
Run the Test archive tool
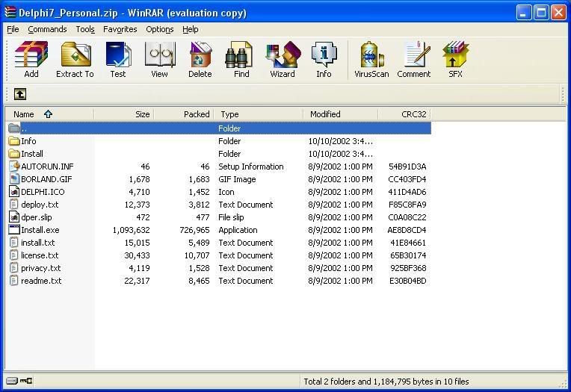coord(118,59)
